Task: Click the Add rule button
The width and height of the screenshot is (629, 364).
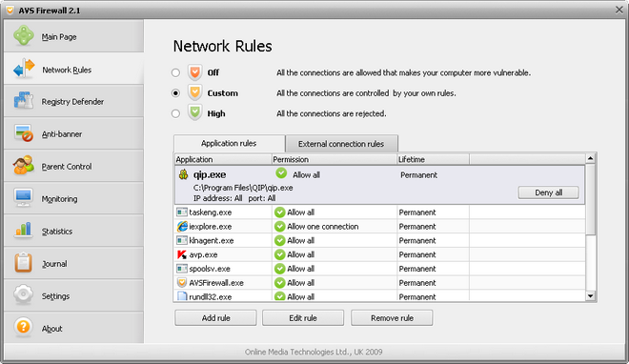Action: 215,318
